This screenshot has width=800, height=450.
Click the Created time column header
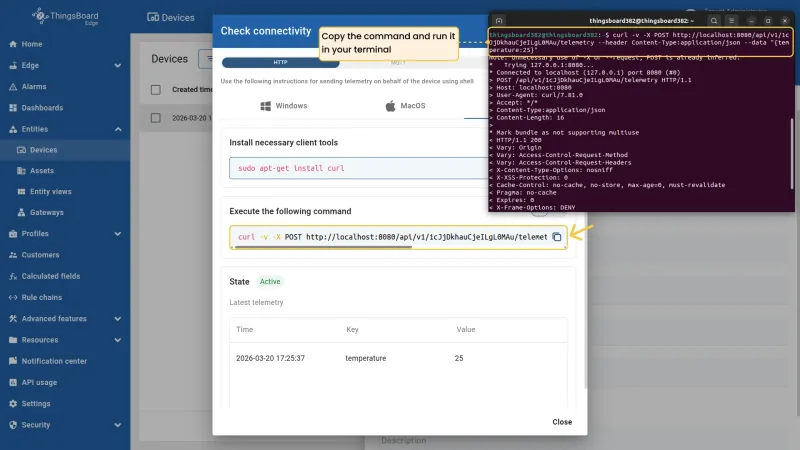pyautogui.click(x=192, y=89)
